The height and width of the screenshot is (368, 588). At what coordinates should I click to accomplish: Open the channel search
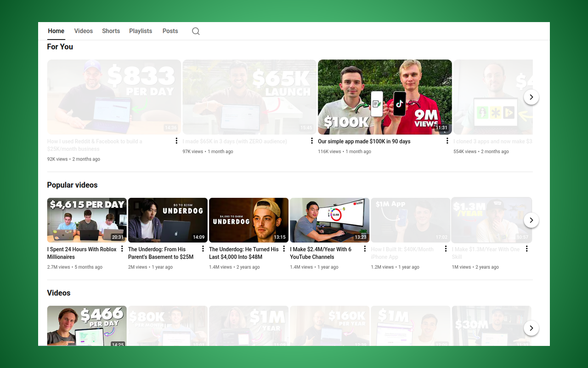(x=196, y=31)
